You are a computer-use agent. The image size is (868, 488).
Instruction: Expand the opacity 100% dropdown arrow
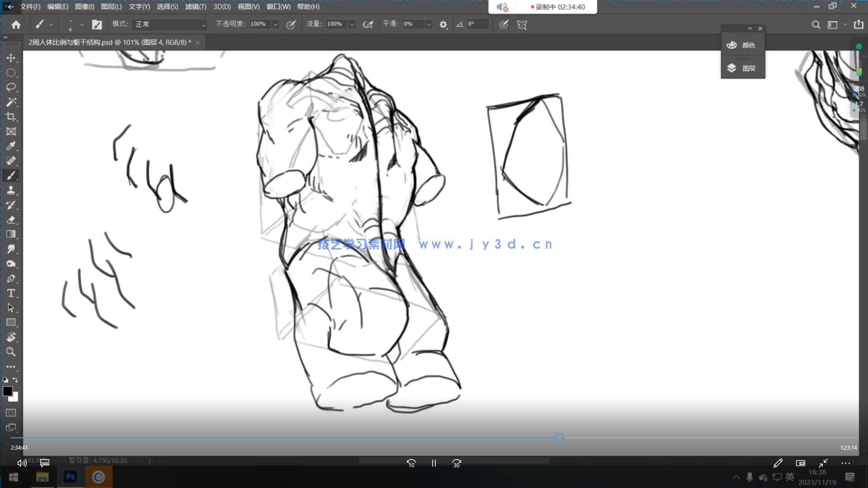coord(275,24)
